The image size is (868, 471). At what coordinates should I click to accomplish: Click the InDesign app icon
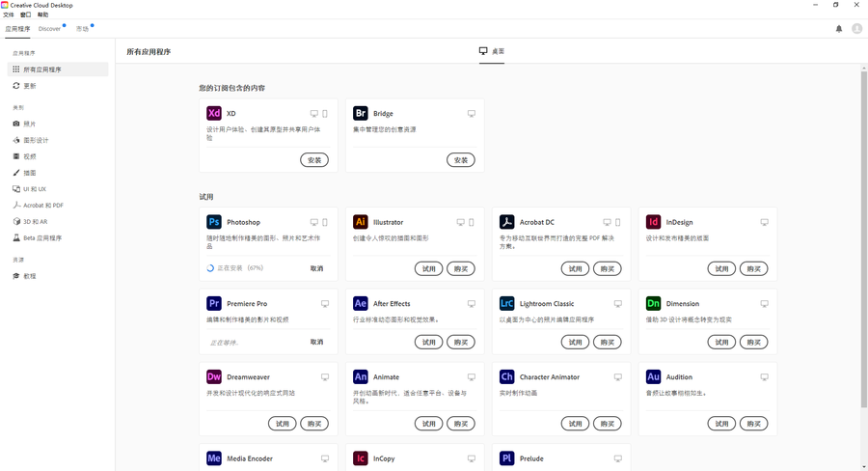653,222
